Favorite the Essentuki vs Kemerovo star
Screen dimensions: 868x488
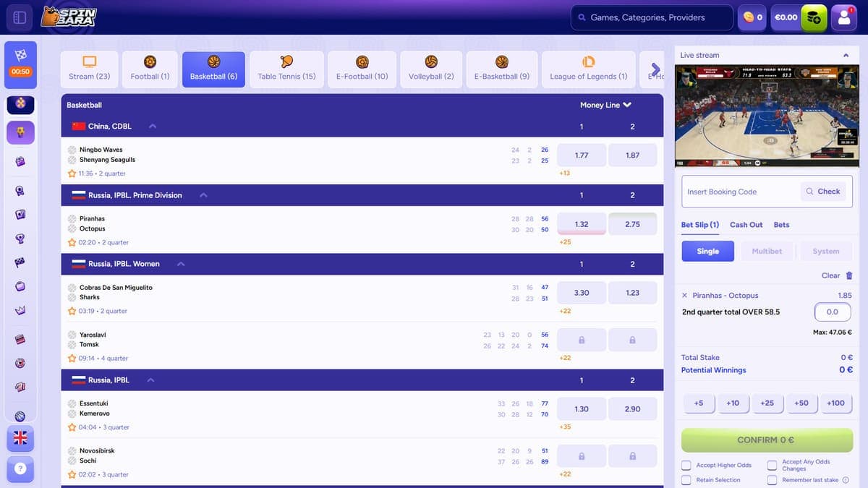click(x=72, y=427)
